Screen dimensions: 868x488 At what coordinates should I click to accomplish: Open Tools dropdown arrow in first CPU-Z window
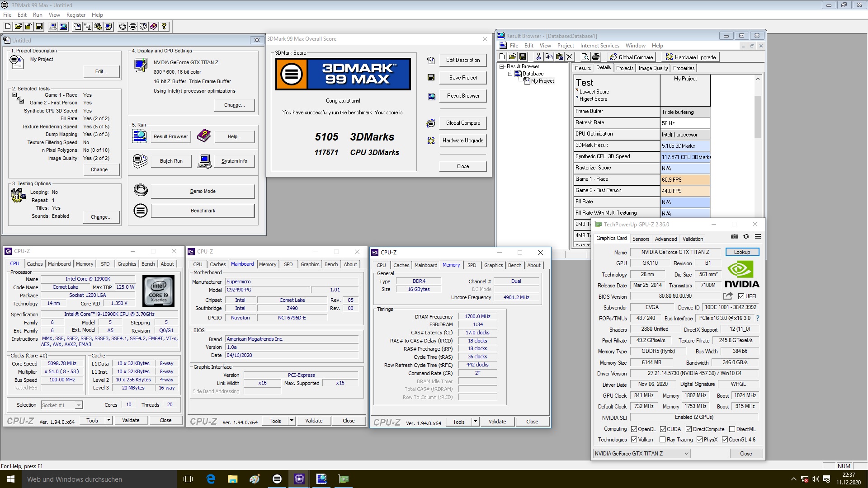tap(108, 420)
